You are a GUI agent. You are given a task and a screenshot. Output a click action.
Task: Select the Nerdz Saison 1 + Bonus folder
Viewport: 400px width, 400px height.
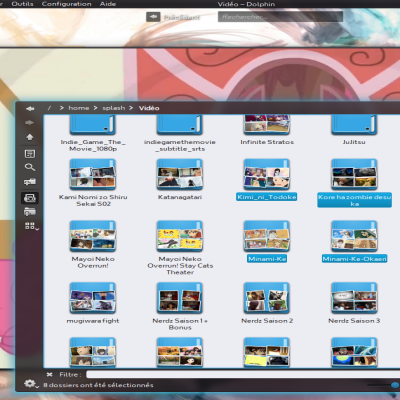pos(180,298)
